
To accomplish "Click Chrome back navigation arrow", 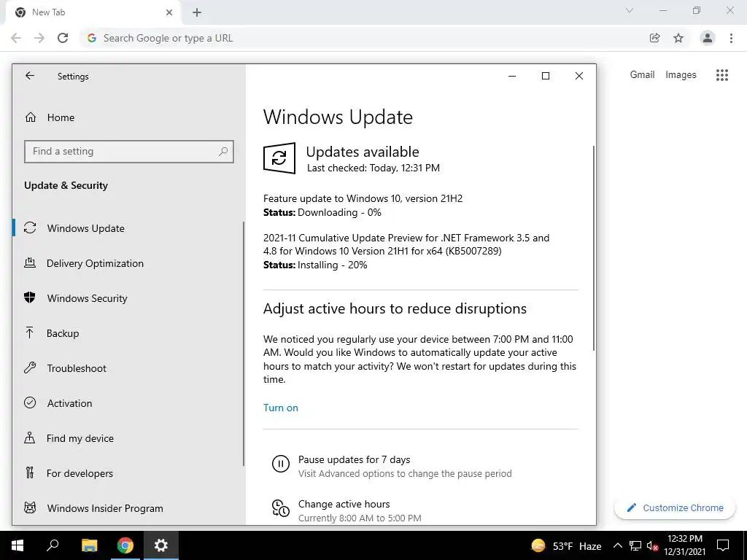I will 16,38.
